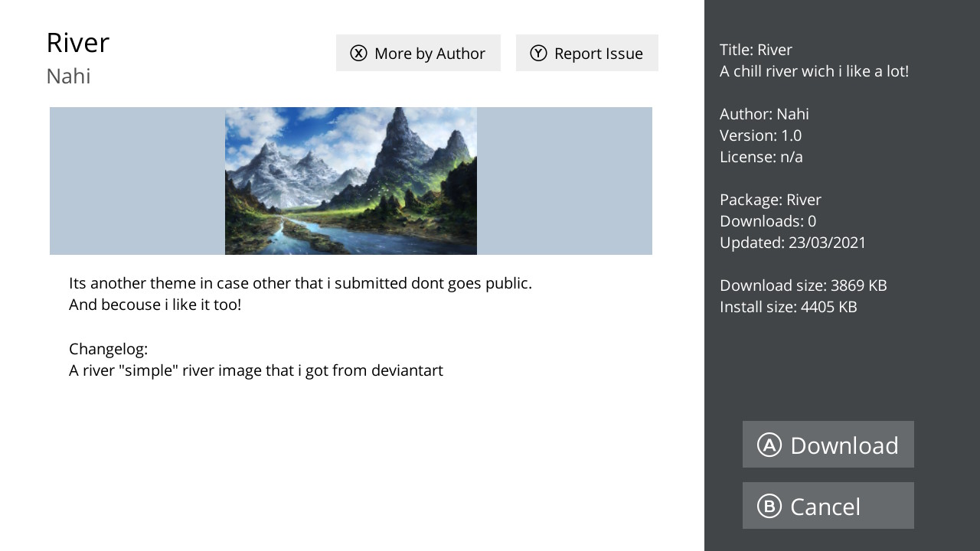Click 'A chill river wich i like a lot!'

tap(814, 71)
